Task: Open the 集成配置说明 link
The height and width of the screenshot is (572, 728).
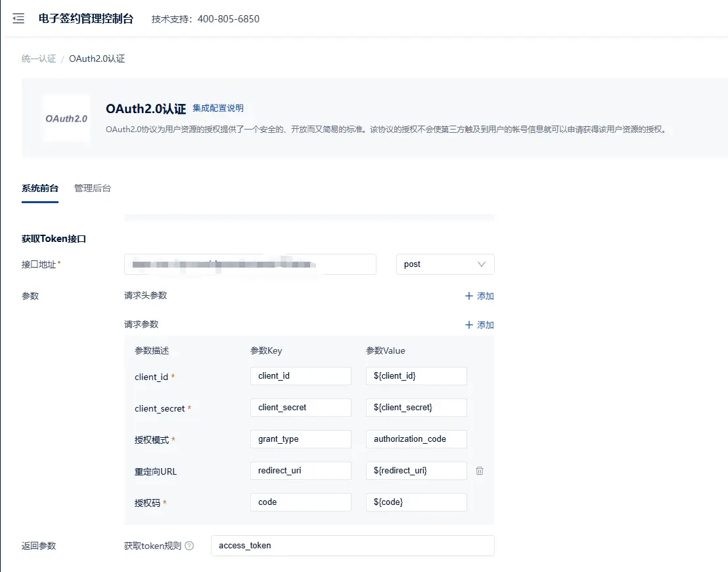Action: tap(218, 108)
